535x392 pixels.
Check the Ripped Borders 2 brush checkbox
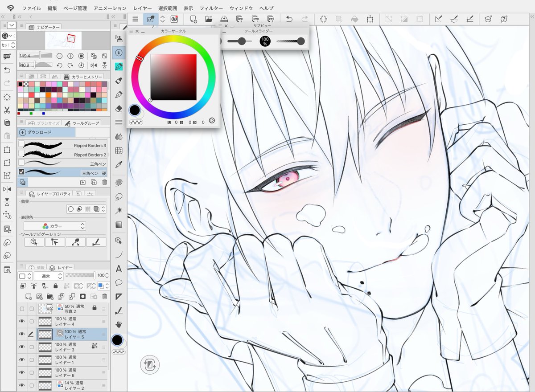coord(21,154)
